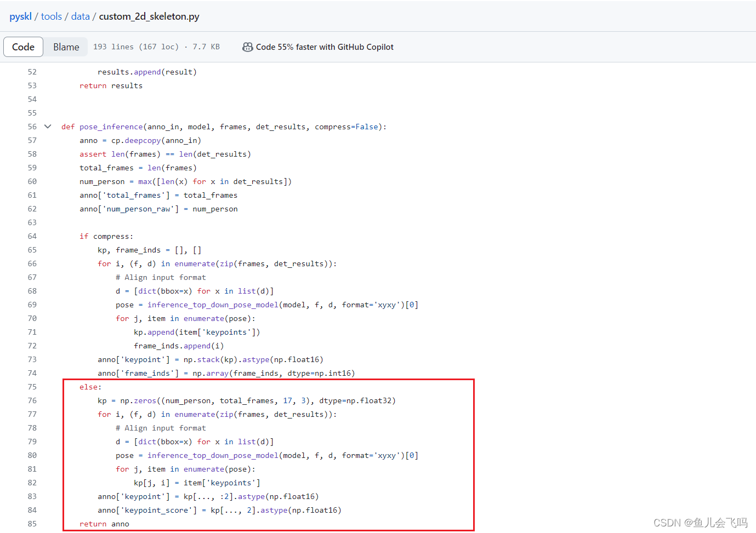The width and height of the screenshot is (756, 533).
Task: Switch to the Blame tab
Action: click(66, 47)
